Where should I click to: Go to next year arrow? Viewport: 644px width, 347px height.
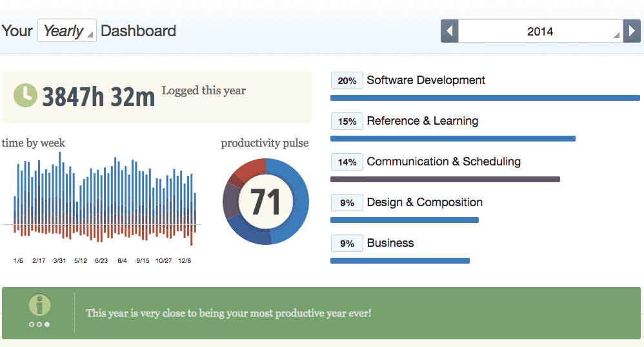click(631, 31)
